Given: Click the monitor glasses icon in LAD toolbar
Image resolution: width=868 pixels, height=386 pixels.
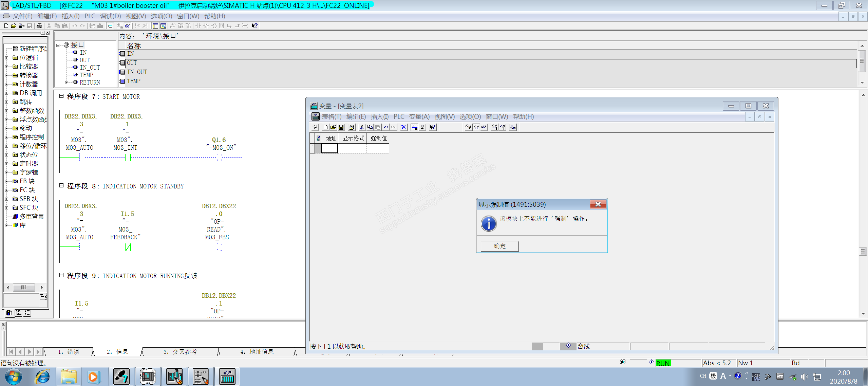Looking at the screenshot, I should [x=128, y=26].
